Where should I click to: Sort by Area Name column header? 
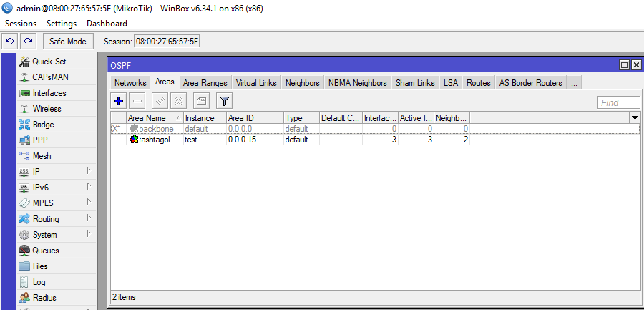tap(155, 118)
